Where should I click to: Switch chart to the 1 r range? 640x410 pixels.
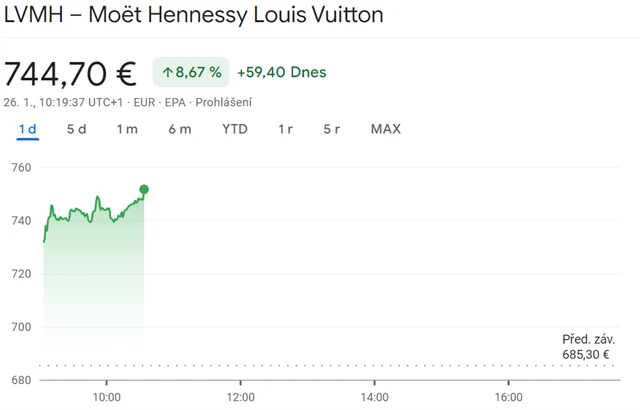tap(286, 129)
